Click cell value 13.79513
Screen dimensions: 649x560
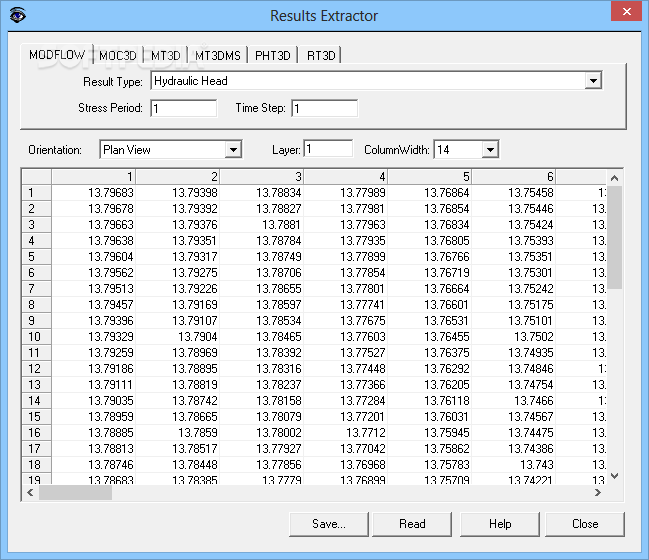pyautogui.click(x=94, y=289)
